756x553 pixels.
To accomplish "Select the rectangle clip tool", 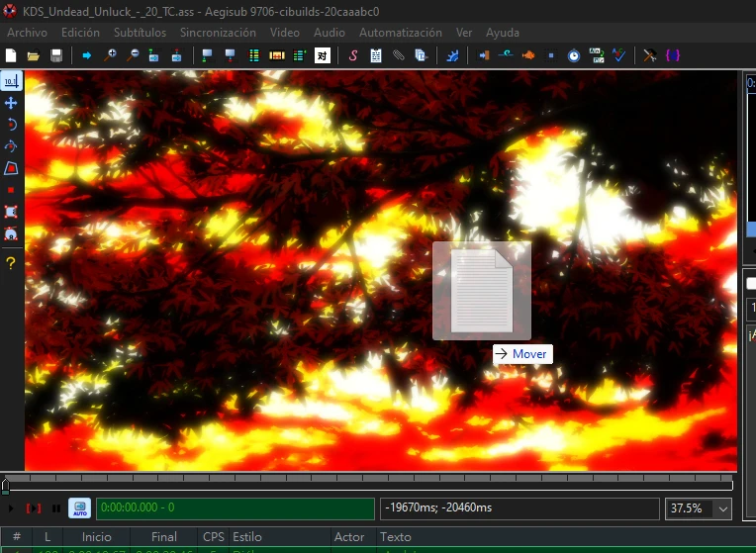I will (11, 212).
